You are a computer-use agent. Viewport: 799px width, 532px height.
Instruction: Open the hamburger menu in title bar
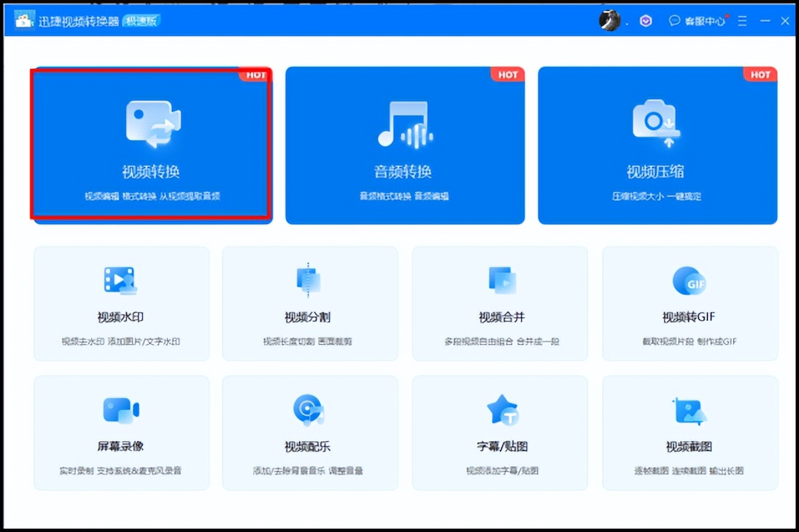pos(742,21)
